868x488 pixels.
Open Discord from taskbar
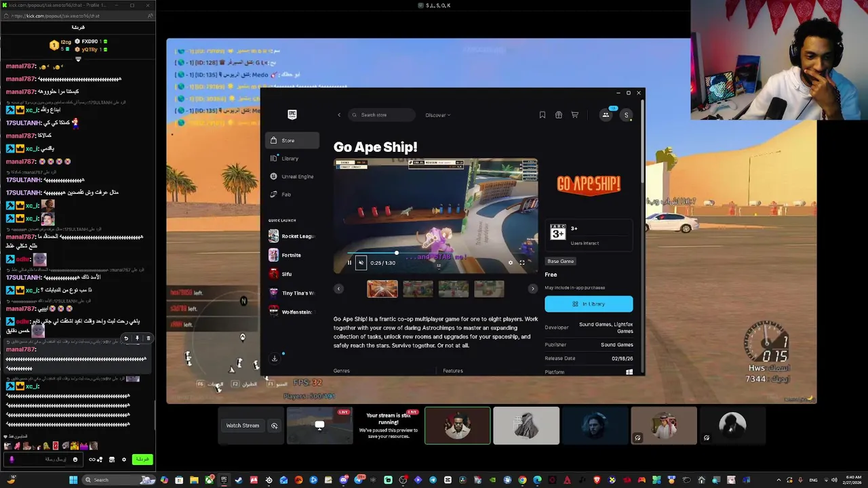click(344, 480)
